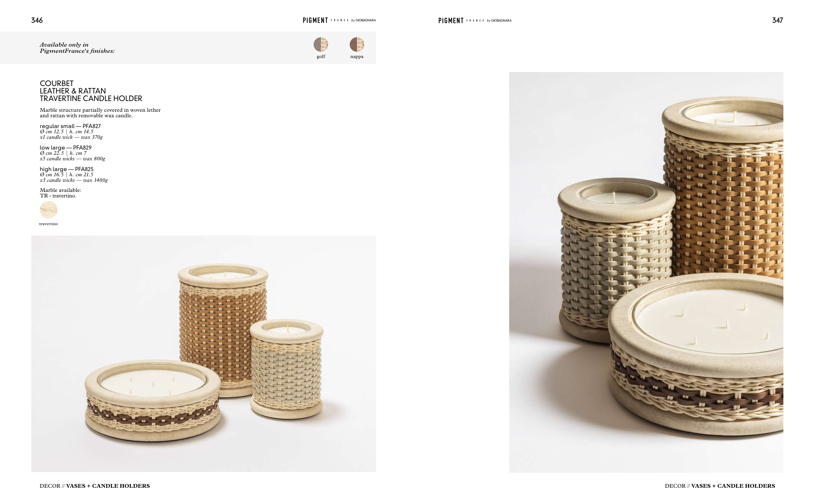Click the three candle holders photo on left page
Image resolution: width=815 pixels, height=504 pixels.
[x=204, y=354]
